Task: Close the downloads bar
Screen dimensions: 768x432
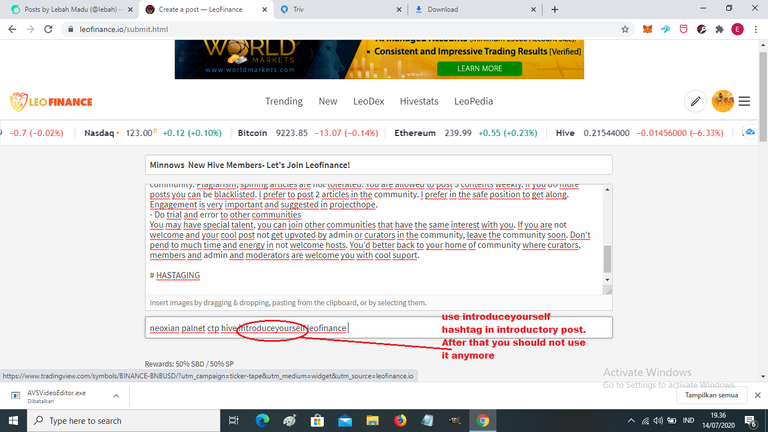Action: pyautogui.click(x=757, y=395)
